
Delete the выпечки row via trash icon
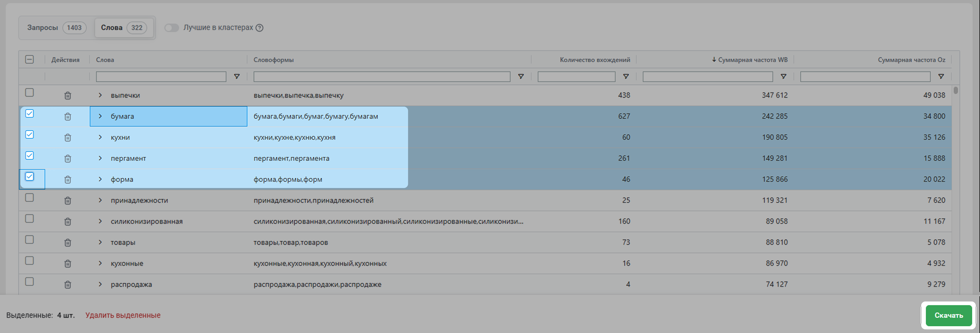click(x=67, y=96)
